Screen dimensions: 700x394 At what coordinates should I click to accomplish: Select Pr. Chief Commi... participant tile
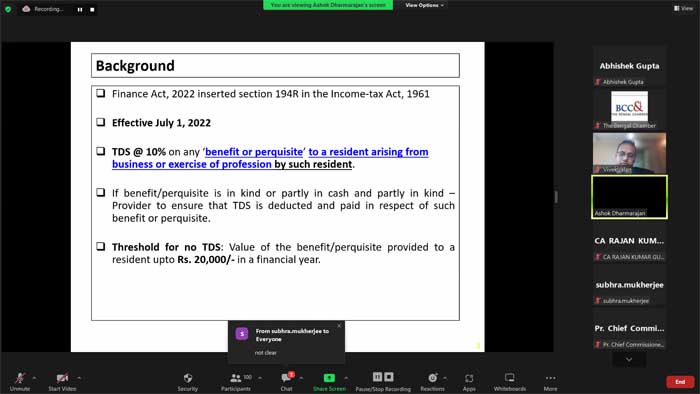[629, 328]
